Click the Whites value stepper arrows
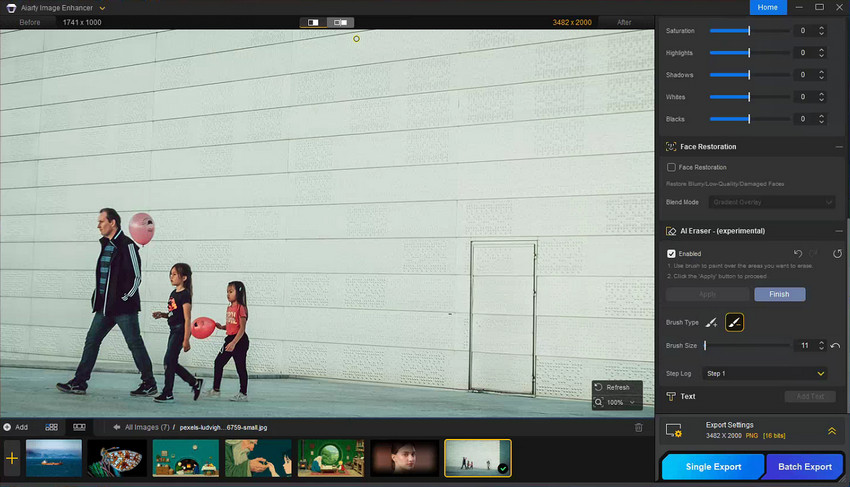This screenshot has height=487, width=850. pos(822,97)
